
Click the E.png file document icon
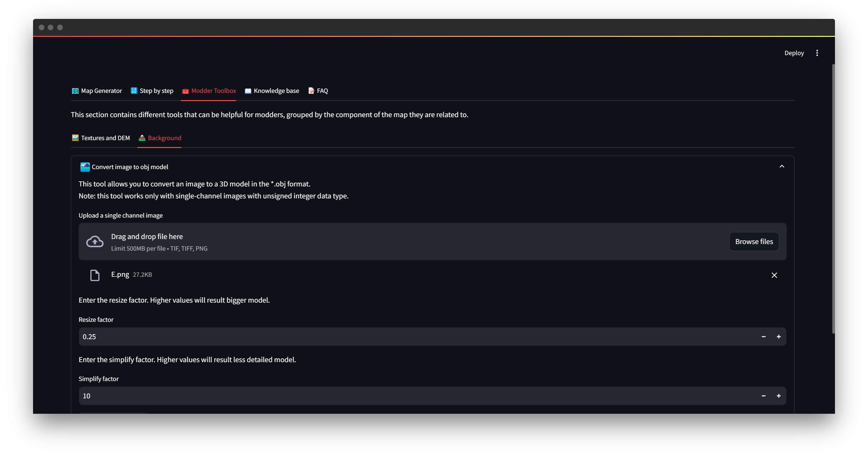tap(95, 275)
